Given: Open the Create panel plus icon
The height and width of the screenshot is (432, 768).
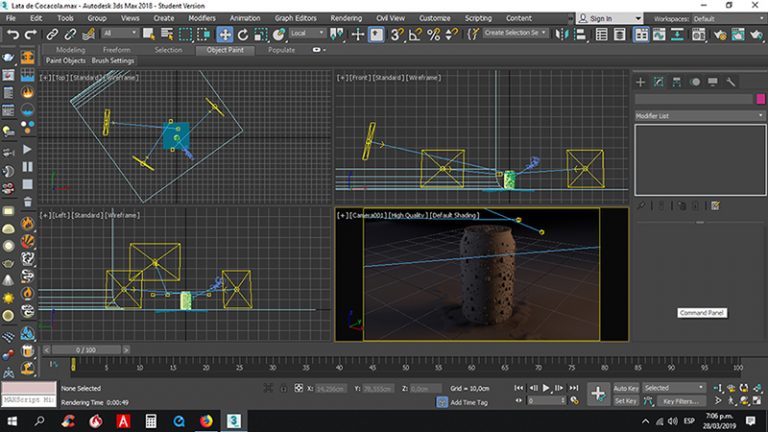Looking at the screenshot, I should coord(641,82).
